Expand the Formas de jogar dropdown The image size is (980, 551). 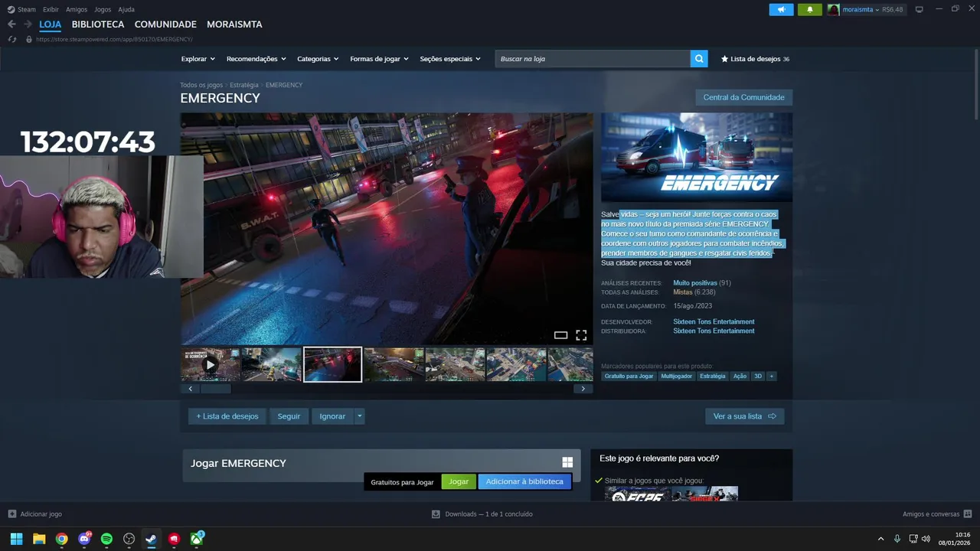click(379, 59)
